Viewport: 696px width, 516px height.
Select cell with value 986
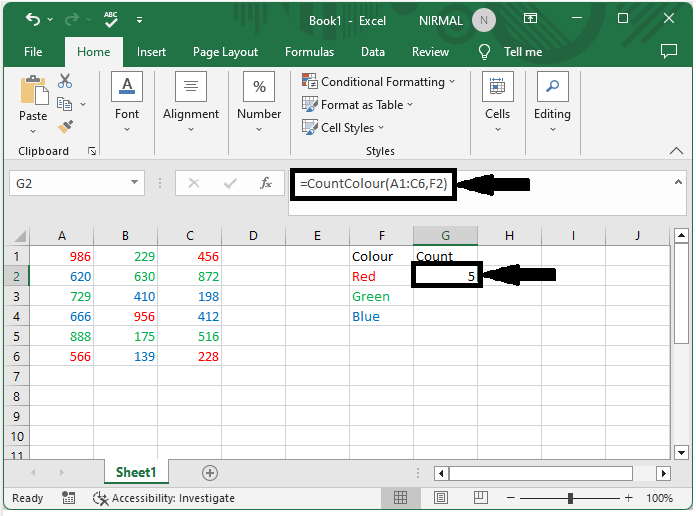pyautogui.click(x=62, y=256)
